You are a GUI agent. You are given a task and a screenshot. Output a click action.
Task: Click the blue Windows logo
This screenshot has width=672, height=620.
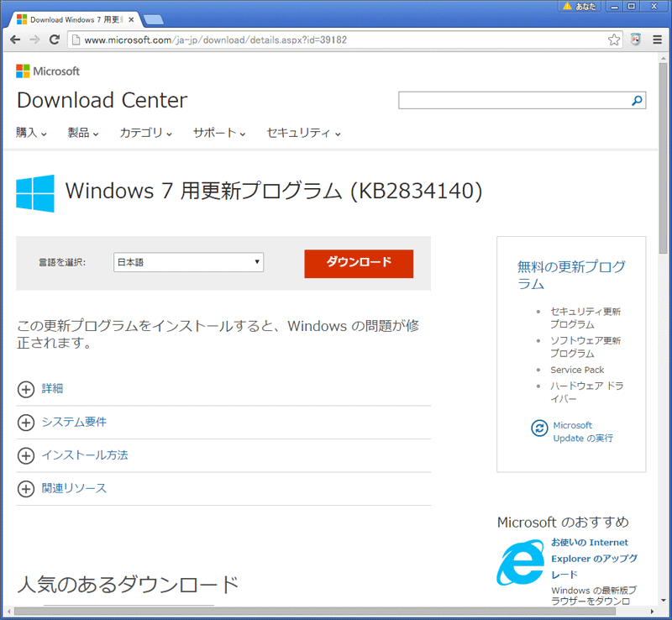35,193
